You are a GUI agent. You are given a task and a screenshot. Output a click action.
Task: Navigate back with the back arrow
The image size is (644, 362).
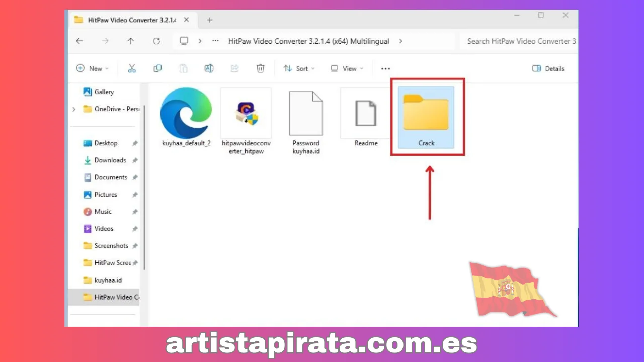[79, 41]
